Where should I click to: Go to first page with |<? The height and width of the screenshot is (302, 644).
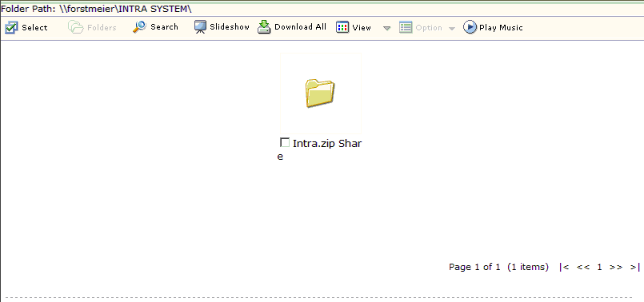(564, 267)
